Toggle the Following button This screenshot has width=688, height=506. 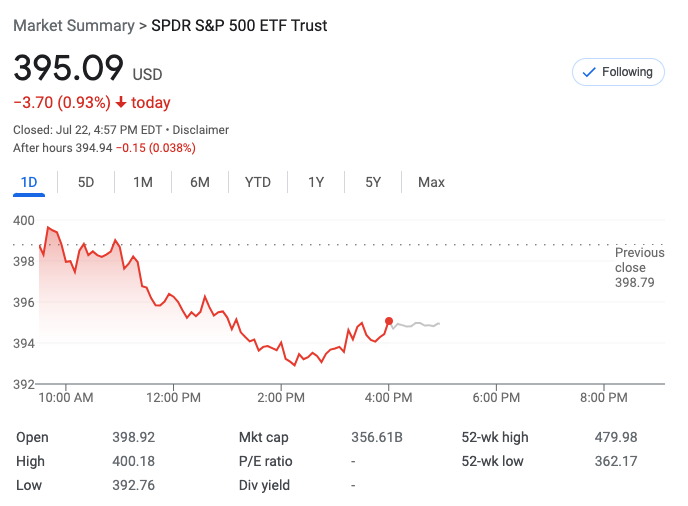(618, 72)
